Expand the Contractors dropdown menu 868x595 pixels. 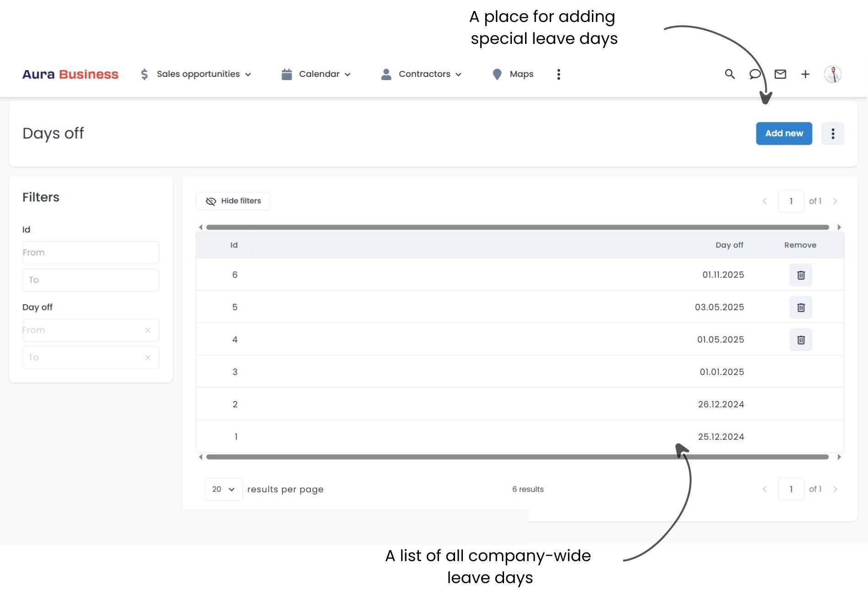point(422,74)
